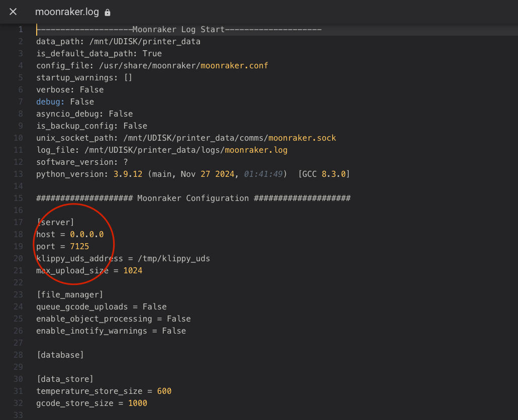Screen dimensions: 518x420
Task: Place cursor on the [file_manager] section header
Action: click(x=70, y=294)
